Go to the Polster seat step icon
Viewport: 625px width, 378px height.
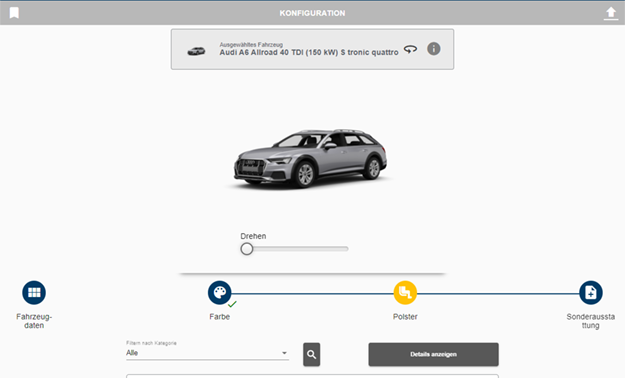[x=405, y=292]
